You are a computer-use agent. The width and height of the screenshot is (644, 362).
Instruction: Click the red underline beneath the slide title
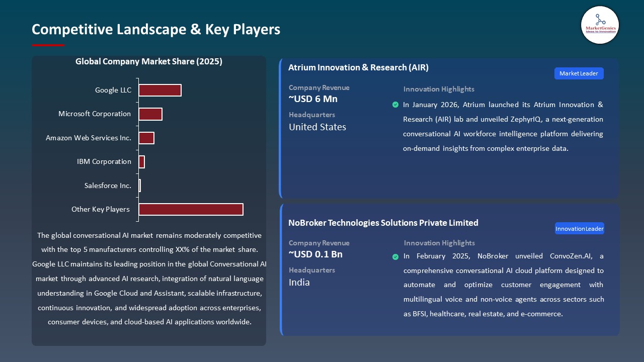(48, 45)
